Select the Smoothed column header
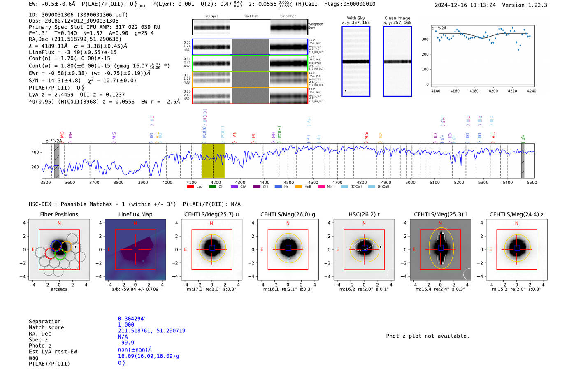 tap(288, 16)
